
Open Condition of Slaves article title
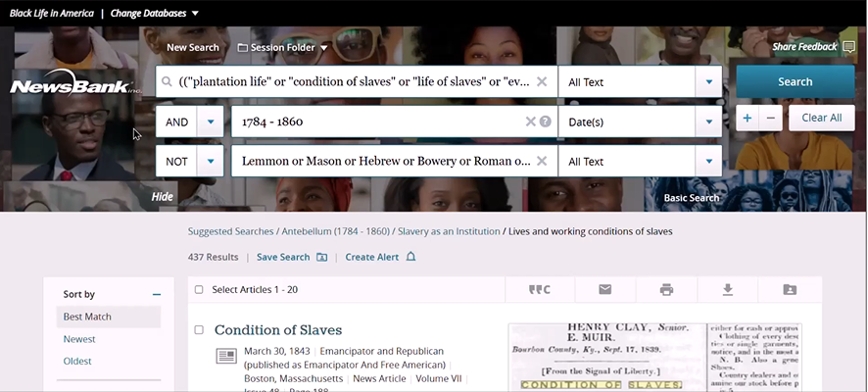[x=278, y=330]
